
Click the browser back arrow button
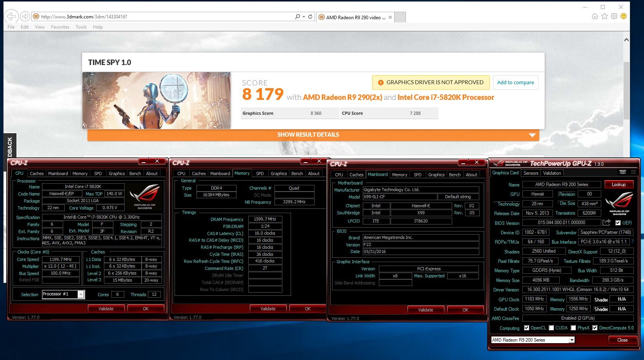click(11, 16)
